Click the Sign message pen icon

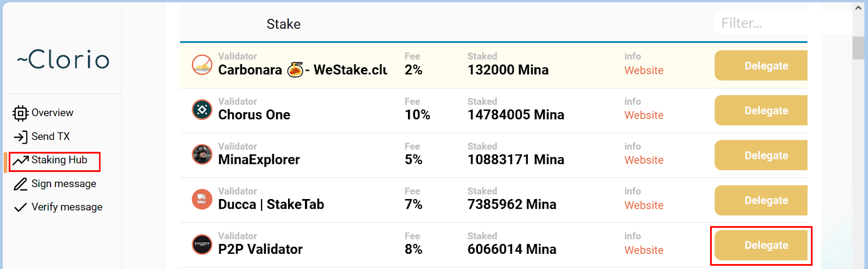(x=20, y=184)
